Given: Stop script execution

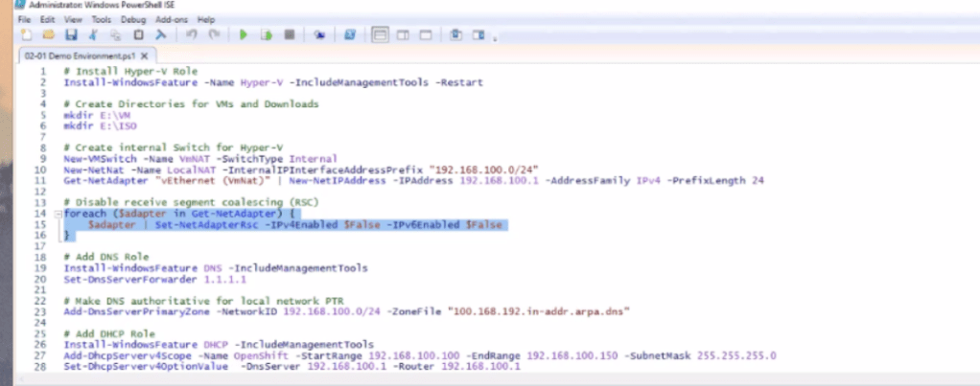Looking at the screenshot, I should pyautogui.click(x=290, y=35).
